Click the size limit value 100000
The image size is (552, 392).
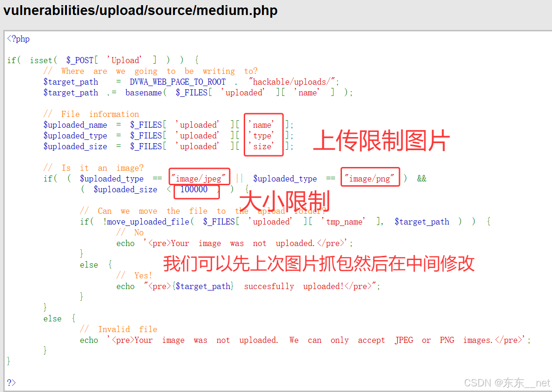point(194,189)
